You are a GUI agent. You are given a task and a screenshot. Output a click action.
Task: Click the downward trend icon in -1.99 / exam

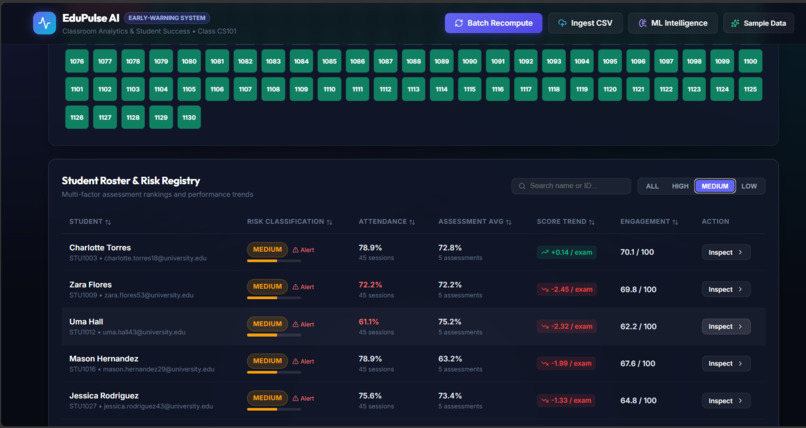click(545, 363)
